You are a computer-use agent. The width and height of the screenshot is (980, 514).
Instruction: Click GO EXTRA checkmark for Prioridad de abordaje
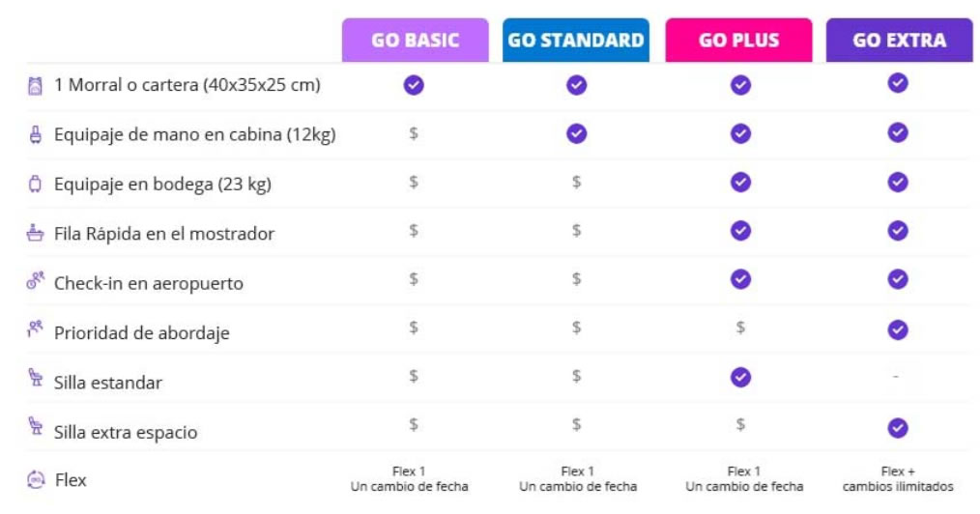click(x=898, y=329)
